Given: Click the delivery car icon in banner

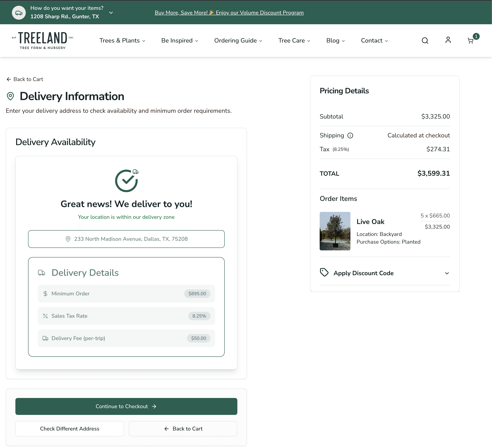Looking at the screenshot, I should pyautogui.click(x=19, y=13).
